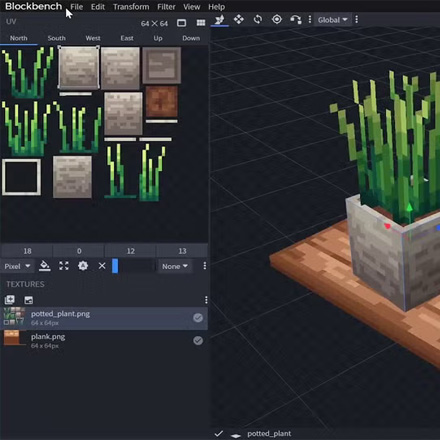
Task: Click the clear UV X icon
Action: tap(102, 266)
